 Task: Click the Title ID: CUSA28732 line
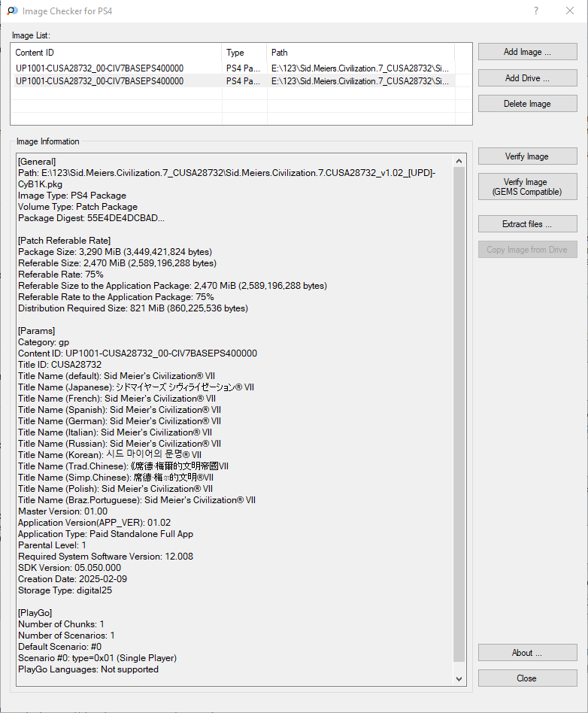(x=60, y=365)
